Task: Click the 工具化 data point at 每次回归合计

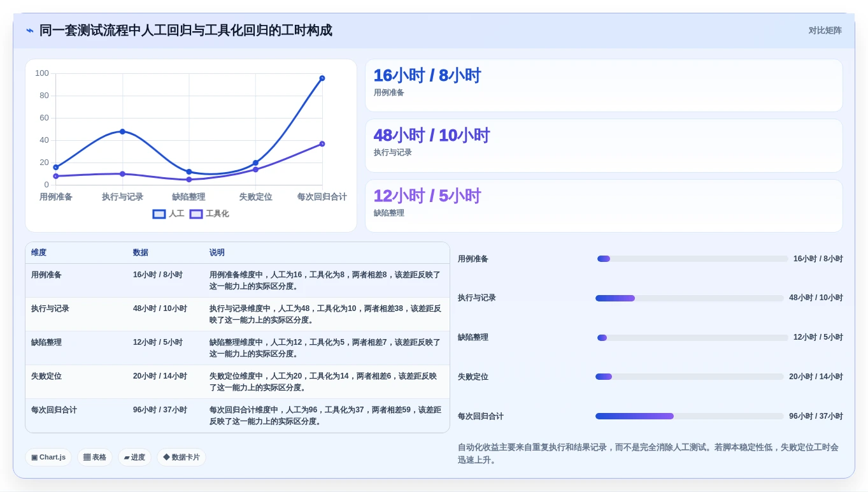Action: tap(322, 144)
